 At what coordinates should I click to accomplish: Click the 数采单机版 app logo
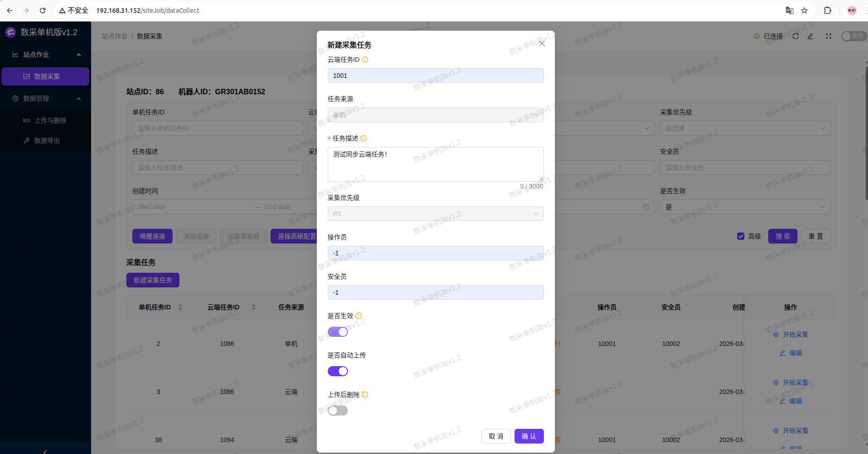click(11, 32)
